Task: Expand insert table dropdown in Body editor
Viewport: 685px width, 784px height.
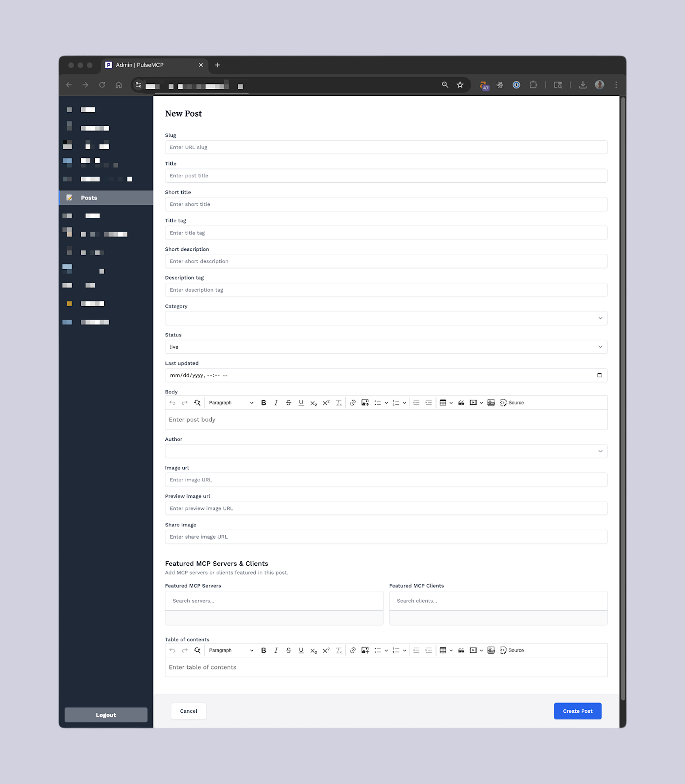Action: [451, 403]
